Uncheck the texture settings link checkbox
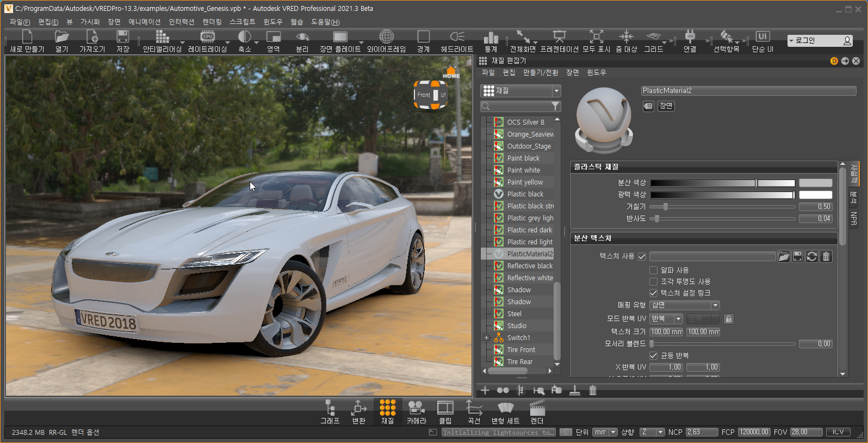The width and height of the screenshot is (868, 443). [654, 293]
